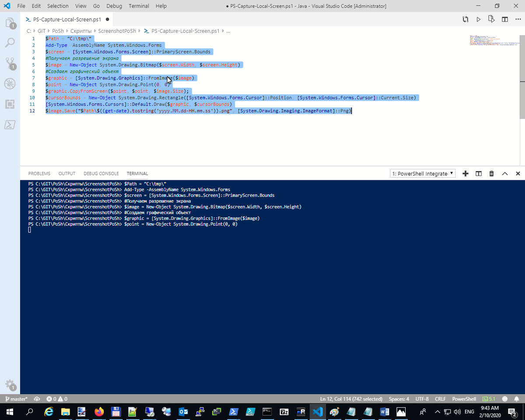Open the File menu
Image resolution: width=525 pixels, height=420 pixels.
pos(21,6)
